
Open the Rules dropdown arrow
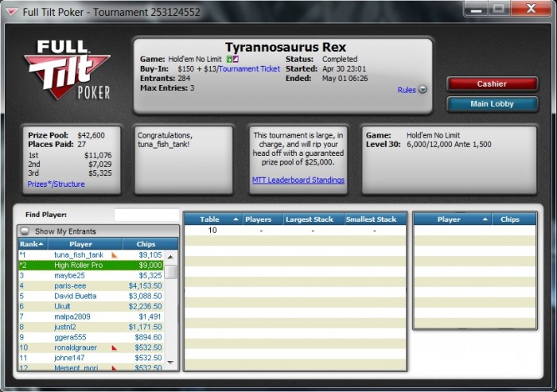(423, 90)
